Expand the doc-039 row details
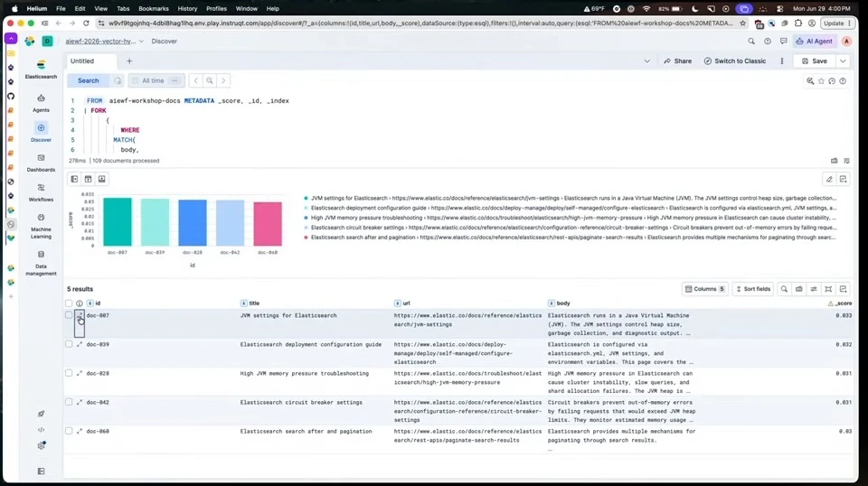 [80, 344]
